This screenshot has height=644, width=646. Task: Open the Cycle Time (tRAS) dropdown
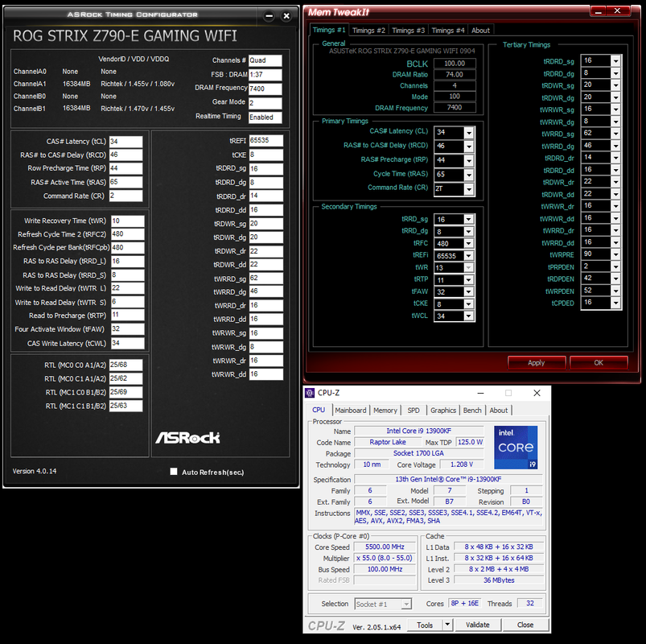[x=469, y=175]
